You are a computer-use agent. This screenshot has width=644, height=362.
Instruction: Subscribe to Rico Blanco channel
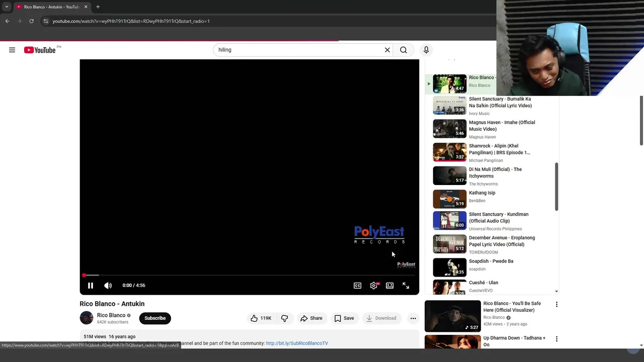coord(155,318)
